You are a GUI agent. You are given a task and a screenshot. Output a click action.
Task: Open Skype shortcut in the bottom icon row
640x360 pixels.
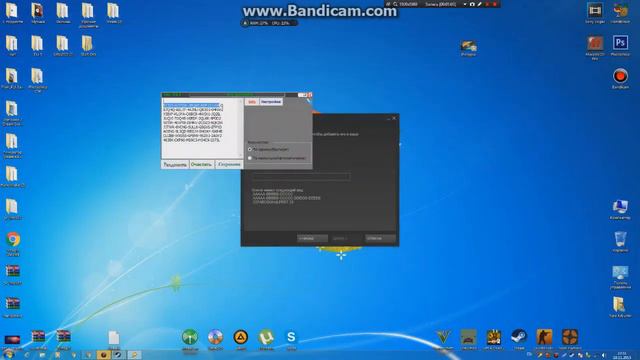tap(291, 337)
